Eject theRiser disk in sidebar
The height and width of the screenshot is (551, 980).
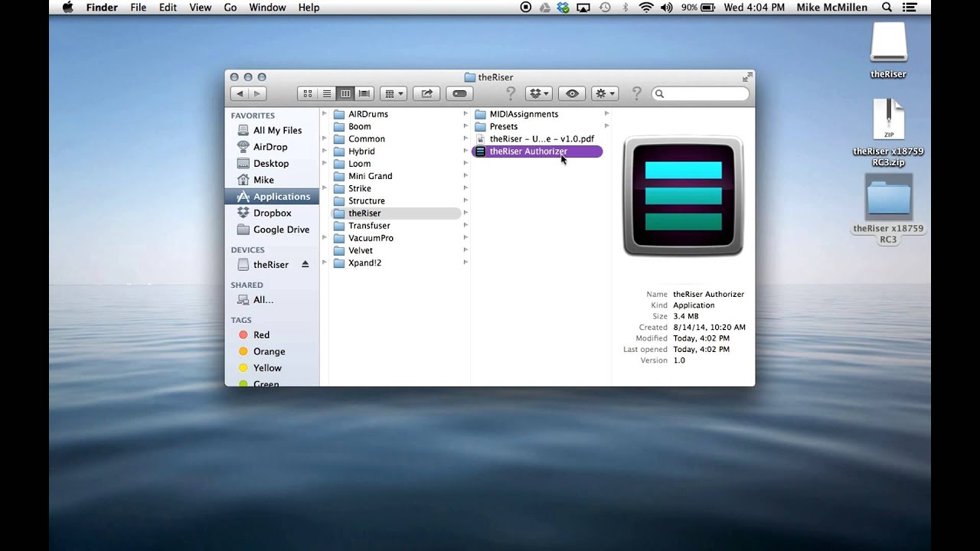pos(305,264)
